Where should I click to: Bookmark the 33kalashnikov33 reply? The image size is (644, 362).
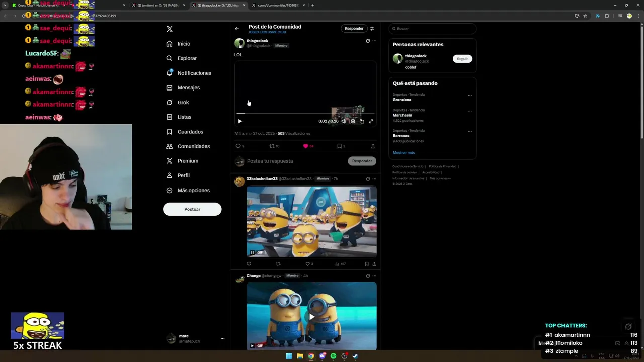367,264
